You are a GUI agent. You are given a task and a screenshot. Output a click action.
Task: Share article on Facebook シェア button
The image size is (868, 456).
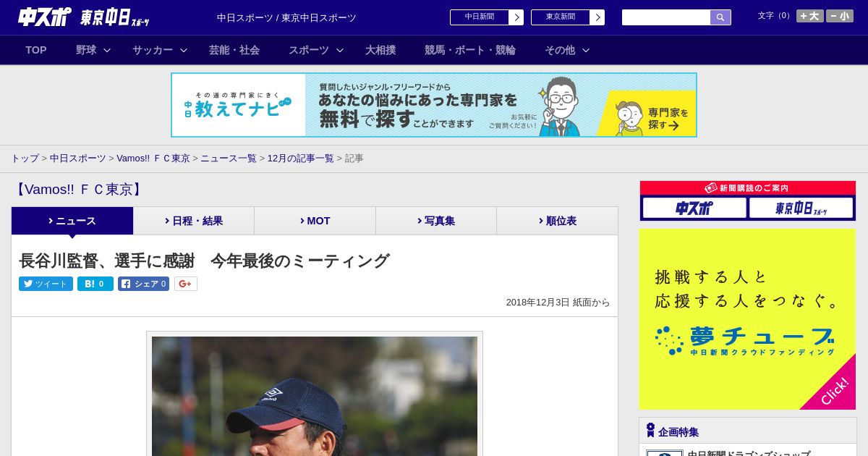143,284
